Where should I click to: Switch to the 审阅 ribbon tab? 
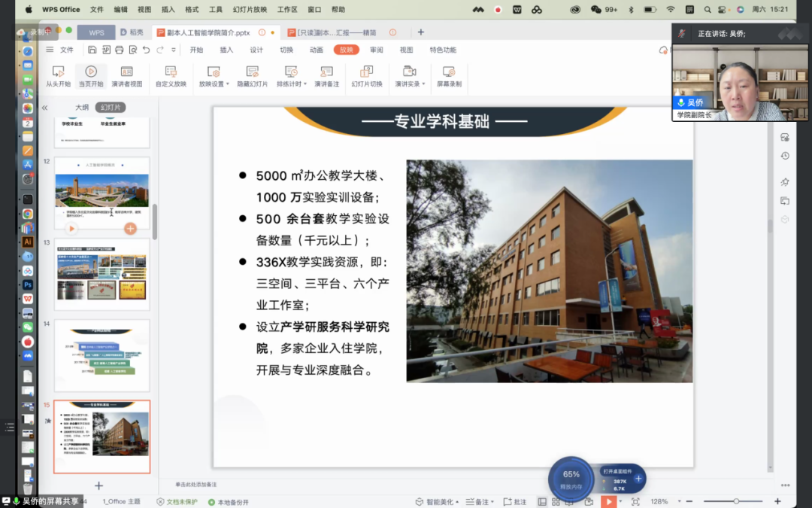point(377,50)
